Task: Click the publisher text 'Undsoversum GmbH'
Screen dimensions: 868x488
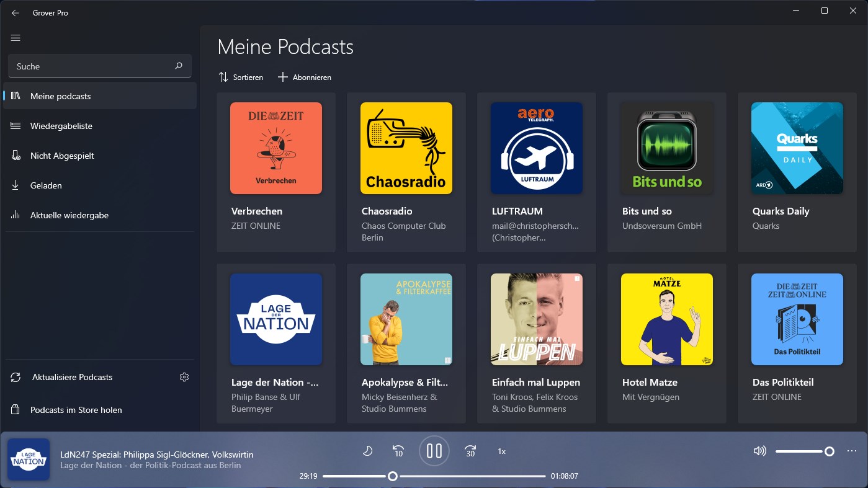Action: tap(662, 226)
